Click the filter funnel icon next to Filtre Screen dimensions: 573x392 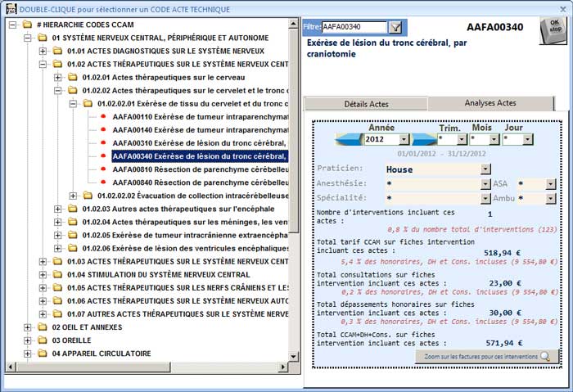(x=395, y=27)
